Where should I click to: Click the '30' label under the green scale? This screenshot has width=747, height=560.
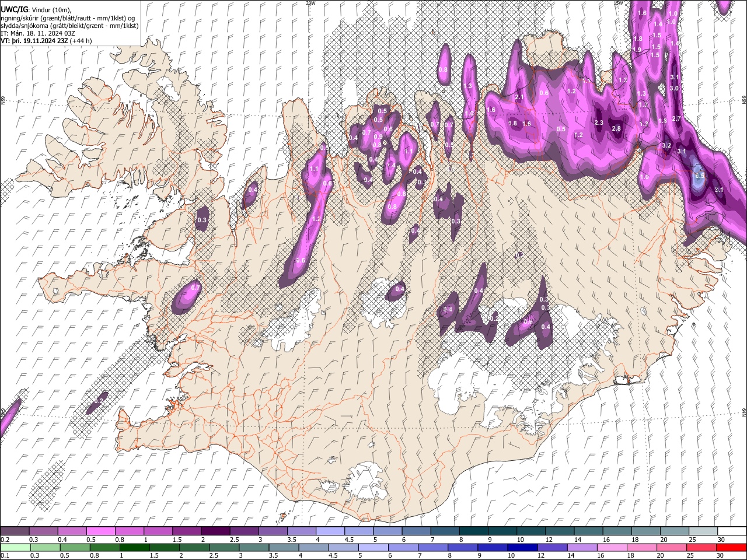click(x=721, y=555)
